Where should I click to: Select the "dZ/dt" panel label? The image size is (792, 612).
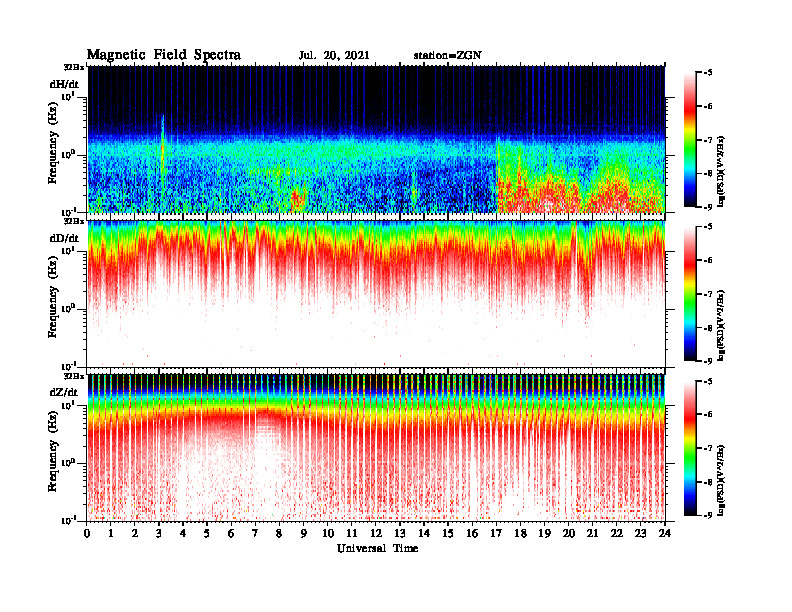click(x=64, y=392)
